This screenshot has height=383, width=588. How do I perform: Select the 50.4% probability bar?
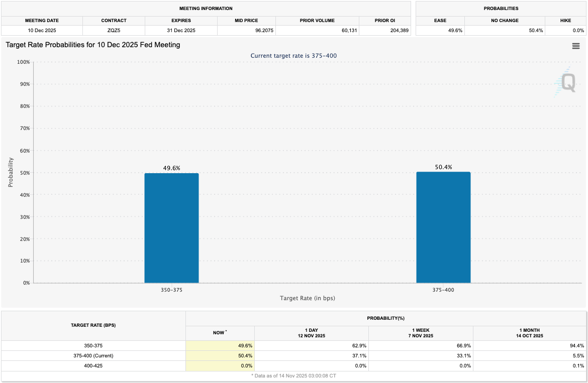coord(443,226)
